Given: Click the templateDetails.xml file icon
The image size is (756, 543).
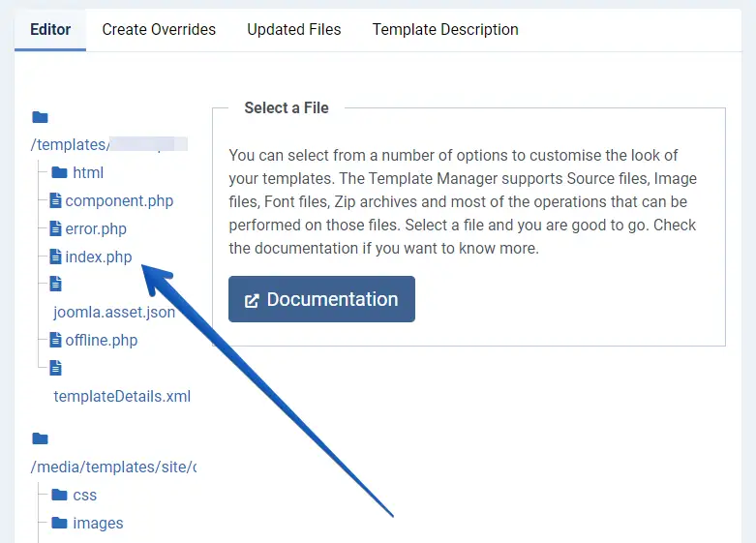Looking at the screenshot, I should coord(56,368).
